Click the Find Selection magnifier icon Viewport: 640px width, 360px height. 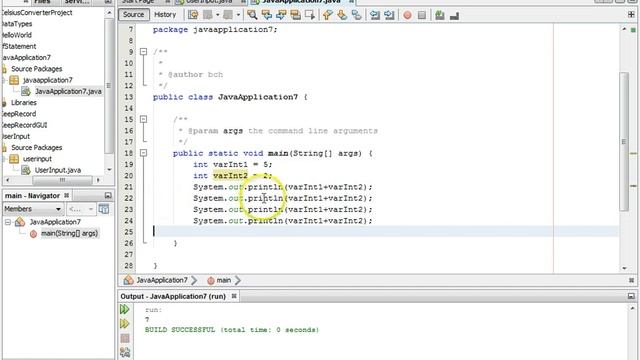(x=252, y=15)
